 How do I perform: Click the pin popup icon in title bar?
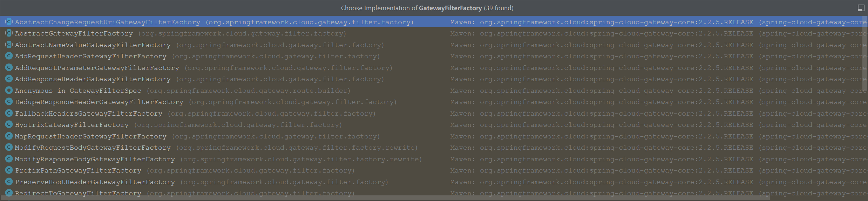[861, 8]
